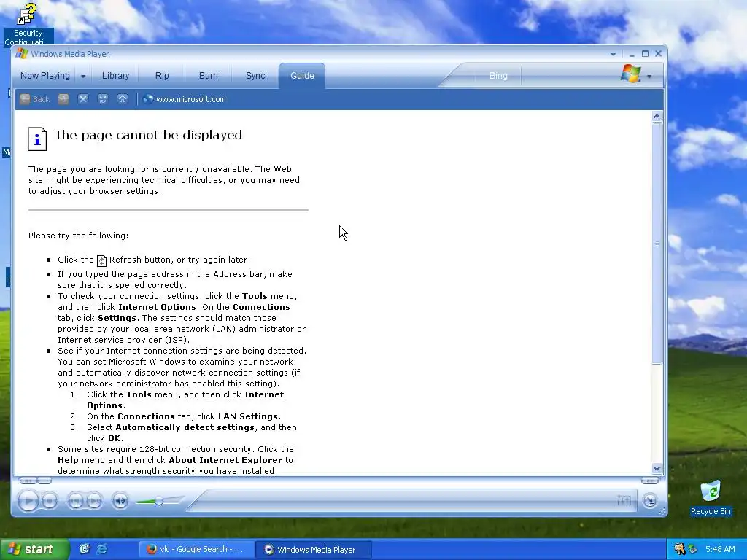Click "The page cannot be displayed" heading
This screenshot has height=560, width=747.
tap(148, 135)
